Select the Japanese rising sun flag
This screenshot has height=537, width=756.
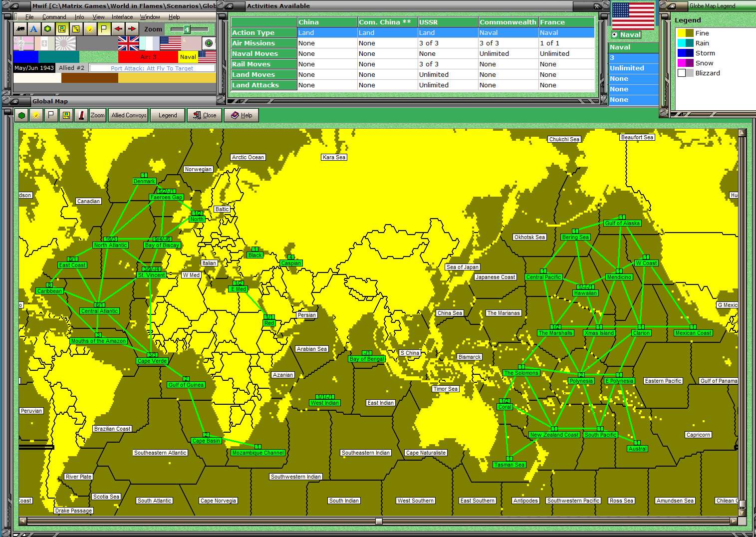(65, 43)
